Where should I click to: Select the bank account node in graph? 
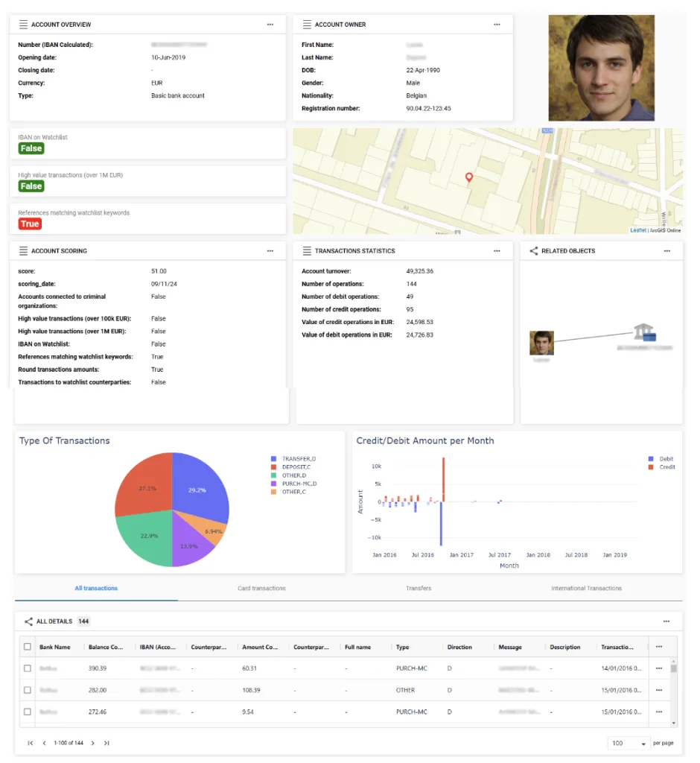645,332
